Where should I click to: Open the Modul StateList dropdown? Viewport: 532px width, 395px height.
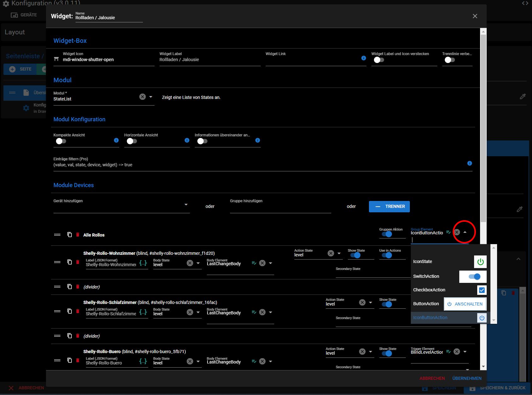point(151,97)
